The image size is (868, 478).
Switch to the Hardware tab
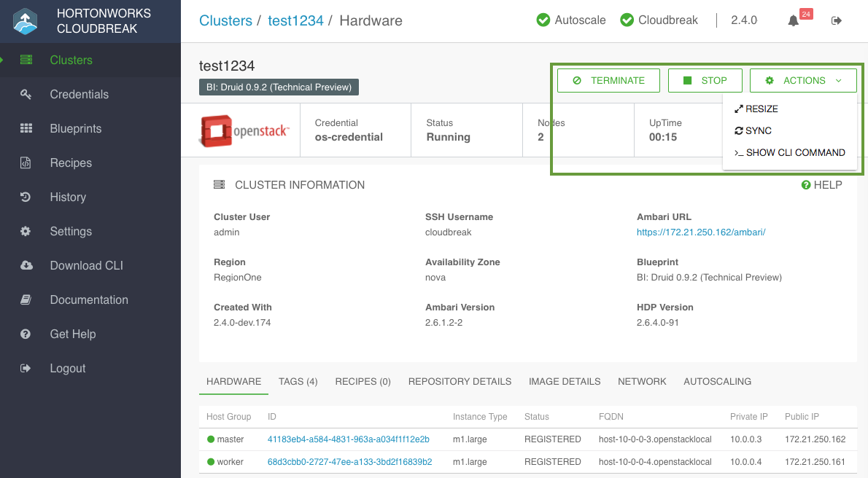pyautogui.click(x=233, y=382)
